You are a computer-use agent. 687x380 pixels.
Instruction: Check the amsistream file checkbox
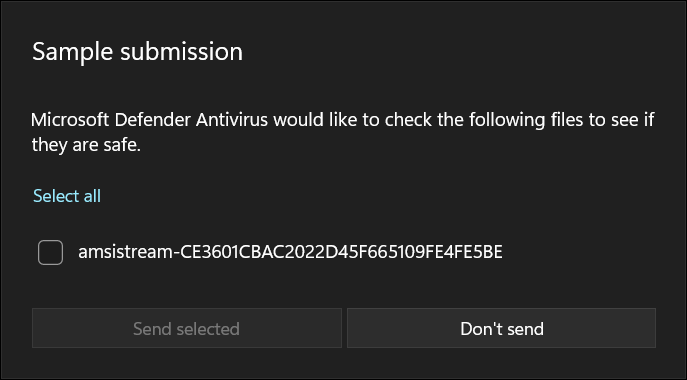click(50, 252)
